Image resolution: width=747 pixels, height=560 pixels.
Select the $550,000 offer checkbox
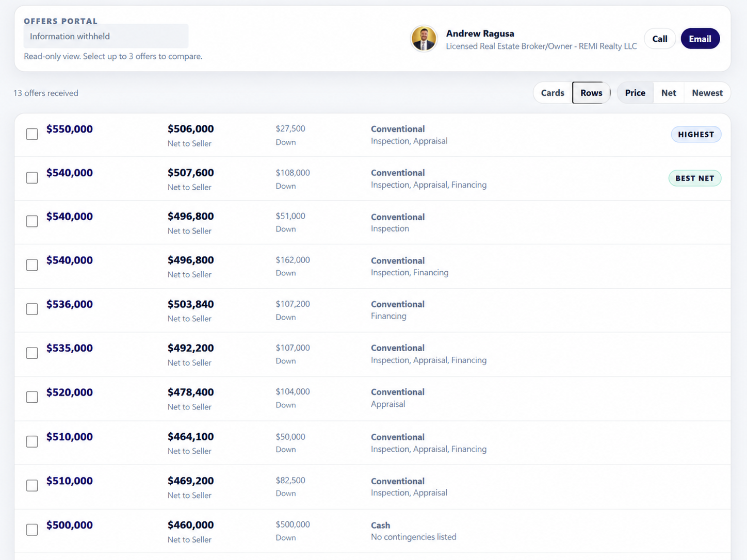click(x=32, y=134)
